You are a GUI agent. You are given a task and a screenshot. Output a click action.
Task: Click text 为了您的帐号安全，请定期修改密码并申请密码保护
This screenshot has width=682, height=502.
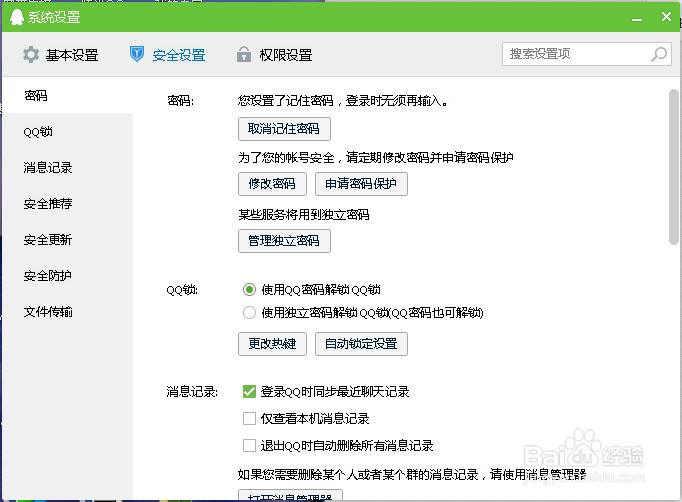(x=376, y=158)
